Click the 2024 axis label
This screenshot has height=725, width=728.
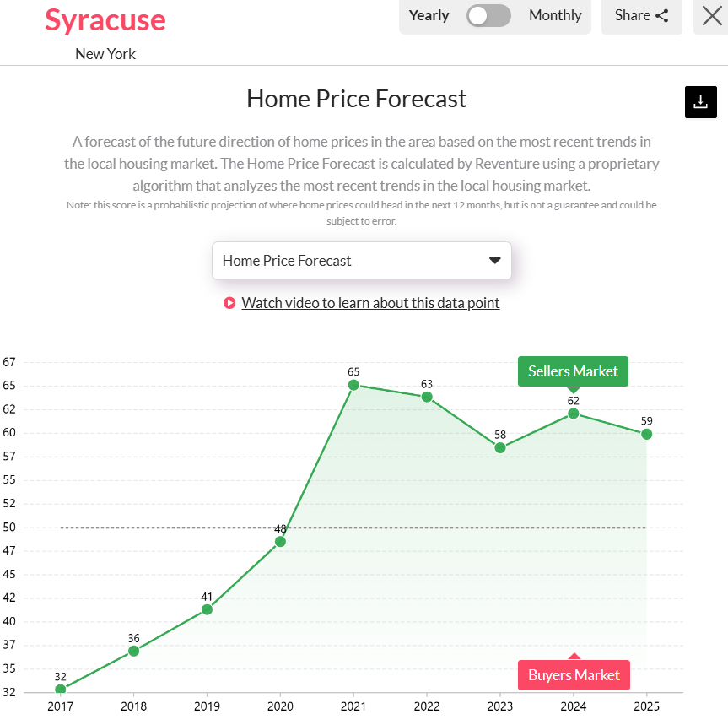(573, 706)
